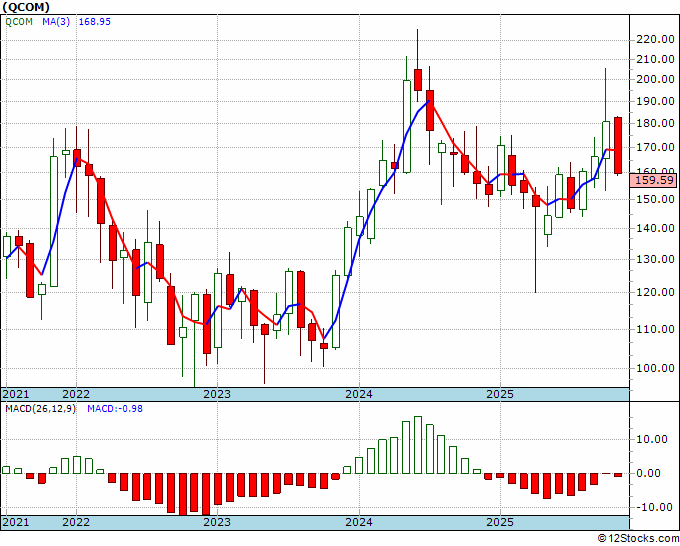Click the MA(3) legend label
680x546 pixels.
(56, 21)
